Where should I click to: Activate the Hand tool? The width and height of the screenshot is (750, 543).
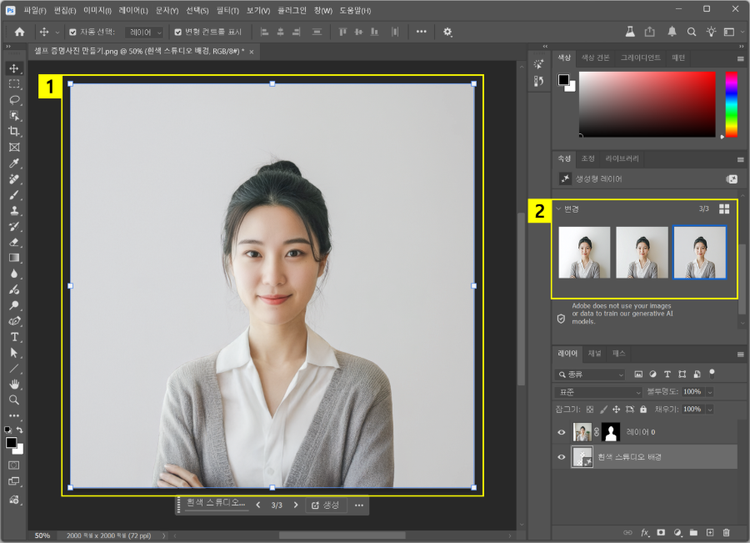pyautogui.click(x=14, y=384)
